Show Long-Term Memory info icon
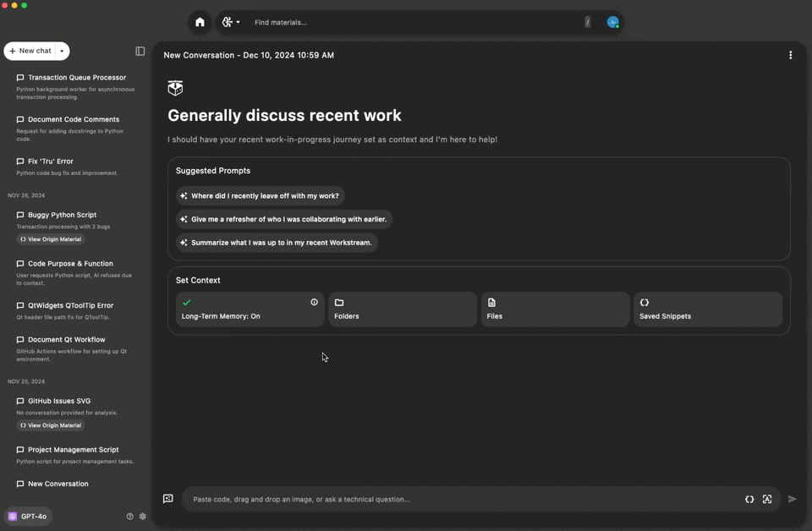The image size is (812, 531). pos(315,302)
